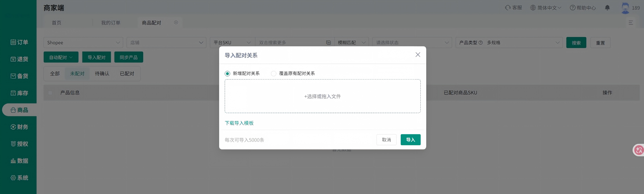Open the 退货 returns sidebar section
Screen dimensions: 644x194
(19, 59)
